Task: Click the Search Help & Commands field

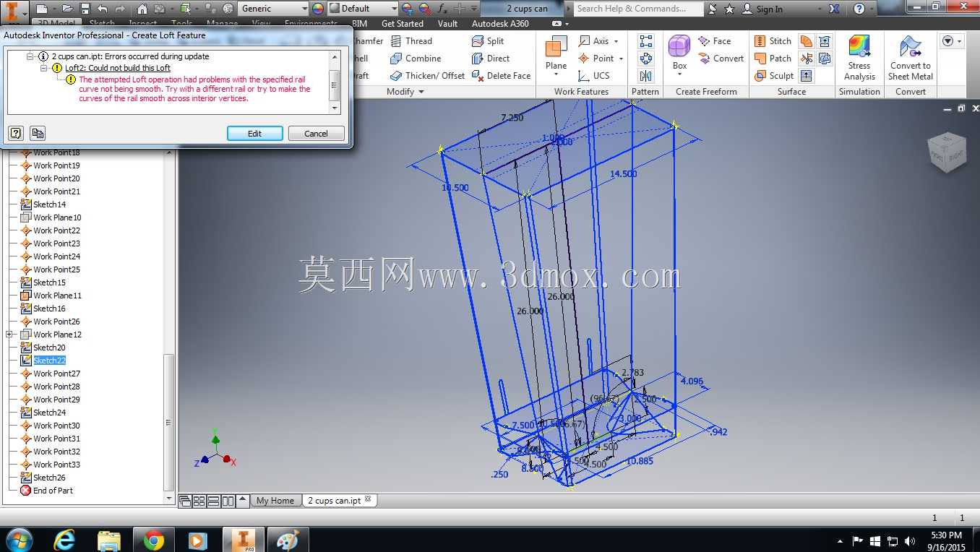Action: [638, 9]
